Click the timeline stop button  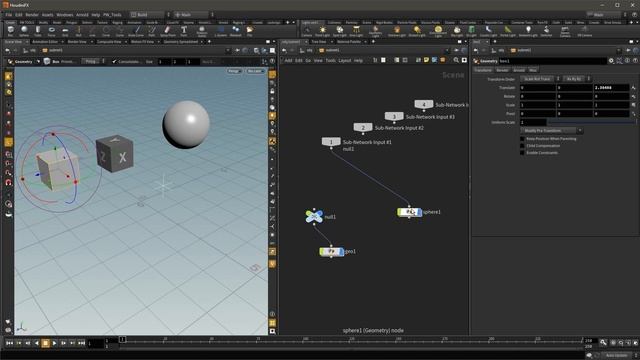[x=45, y=343]
